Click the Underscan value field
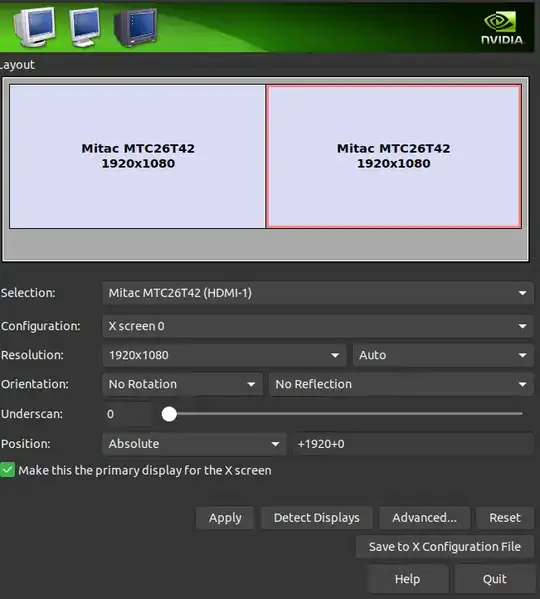The image size is (540, 599). tap(127, 414)
